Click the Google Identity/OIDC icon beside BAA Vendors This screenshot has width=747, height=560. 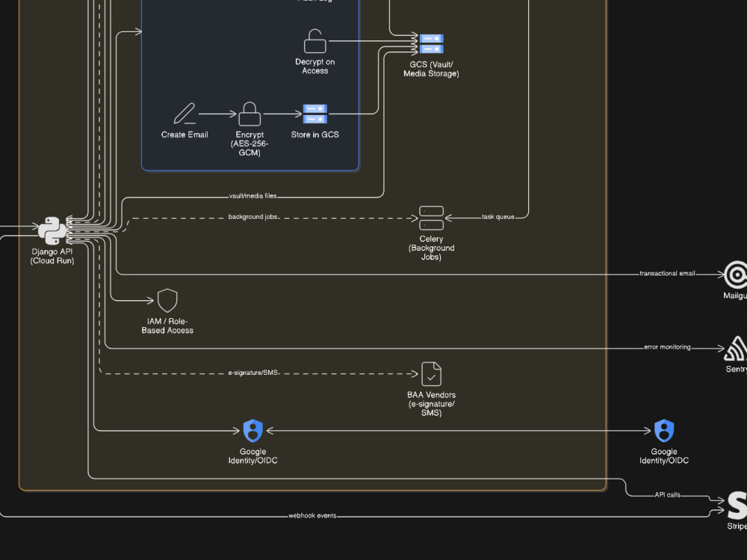click(253, 431)
